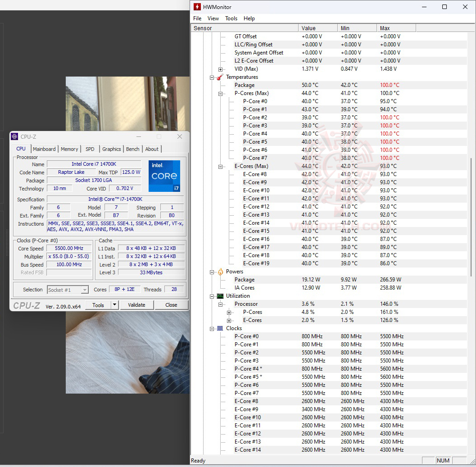Select the LLC/Ring Offset row
This screenshot has height=467, width=476.
coord(350,45)
